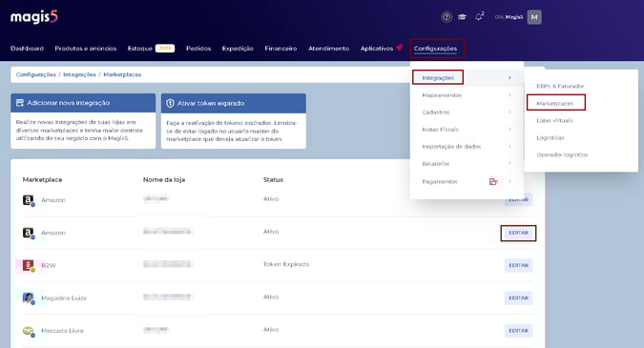Click Ativo status in Magazine Luiza row
Screen dimensions: 644x348
pyautogui.click(x=271, y=297)
